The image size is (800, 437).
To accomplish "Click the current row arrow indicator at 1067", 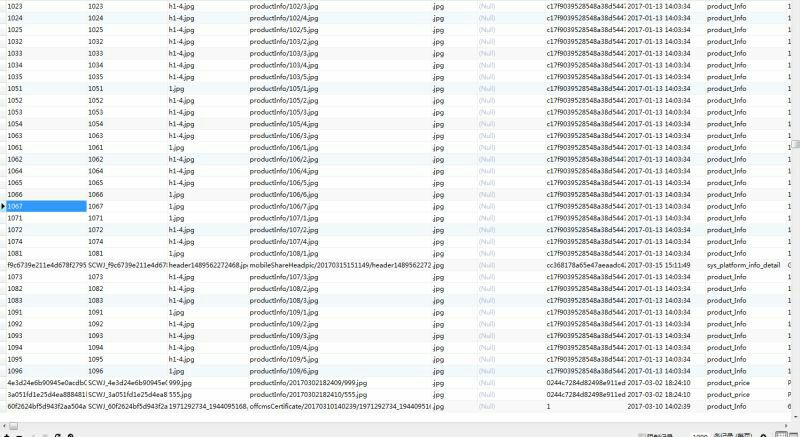I will coord(3,206).
